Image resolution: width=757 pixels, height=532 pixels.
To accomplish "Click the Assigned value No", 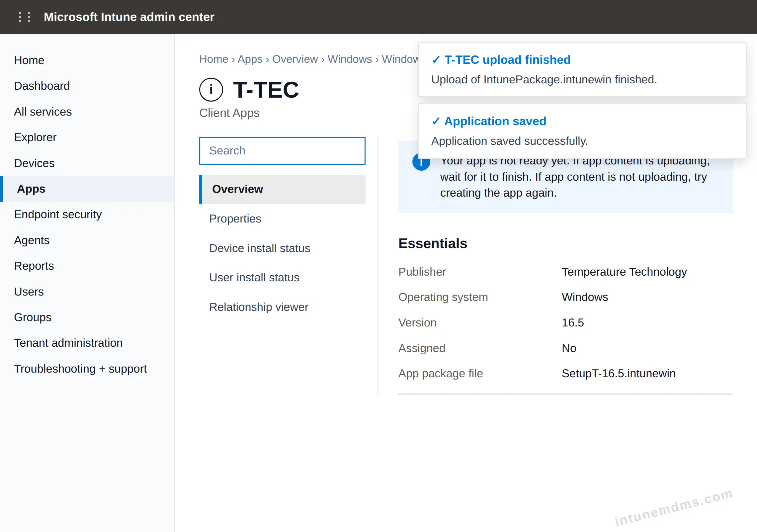I will click(569, 348).
